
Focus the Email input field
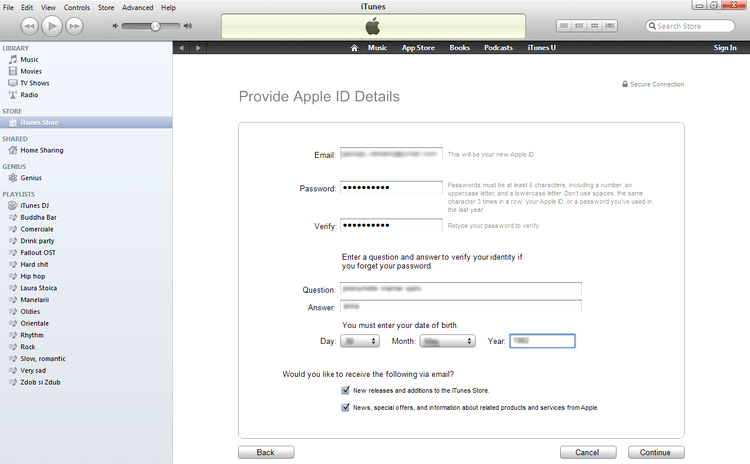pyautogui.click(x=391, y=154)
